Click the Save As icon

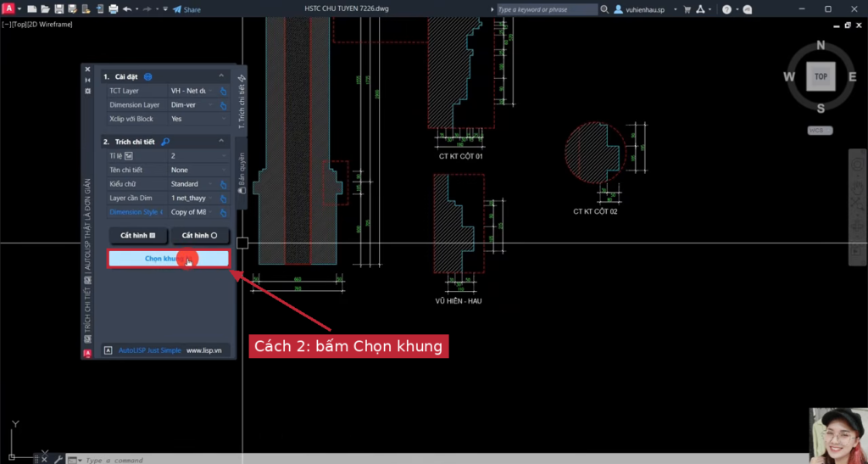coord(72,9)
